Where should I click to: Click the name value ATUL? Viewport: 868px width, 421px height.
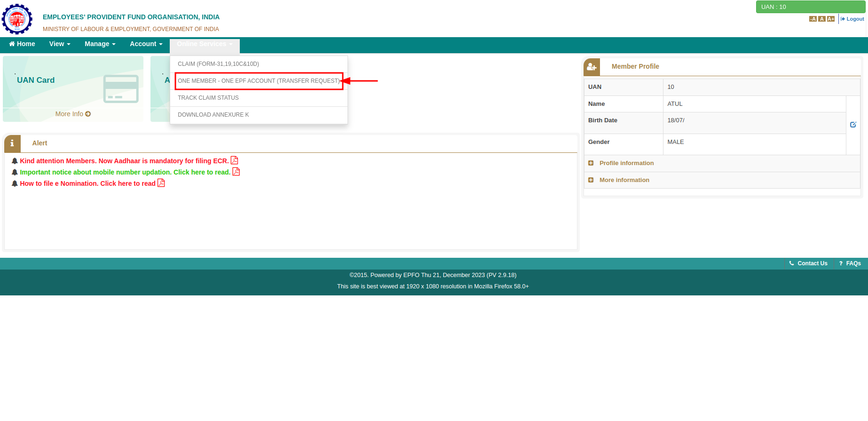pyautogui.click(x=675, y=104)
